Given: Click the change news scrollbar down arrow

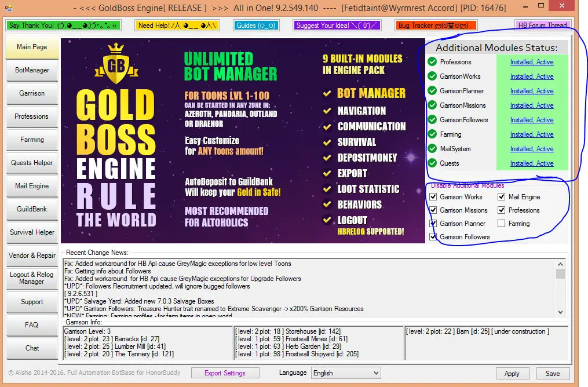Looking at the screenshot, I should [560, 312].
